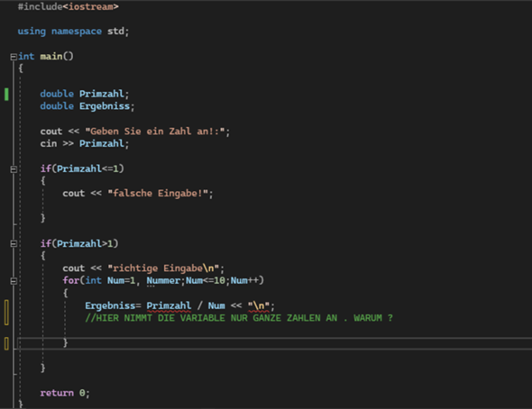Collapse the if(Primzahl<=1) block
The image size is (532, 409).
14,169
